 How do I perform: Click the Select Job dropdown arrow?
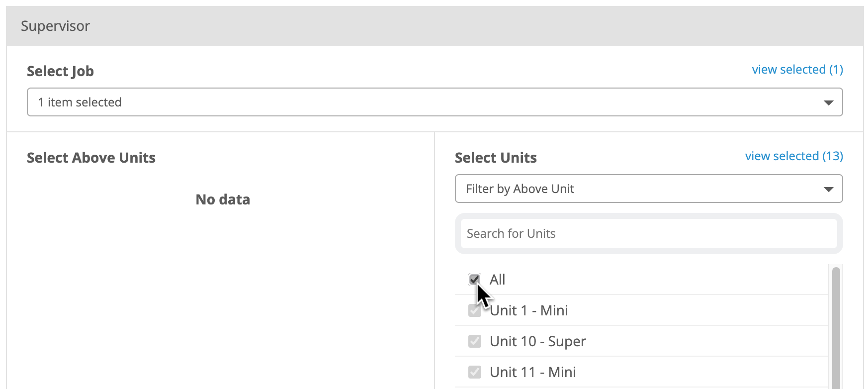coord(828,102)
